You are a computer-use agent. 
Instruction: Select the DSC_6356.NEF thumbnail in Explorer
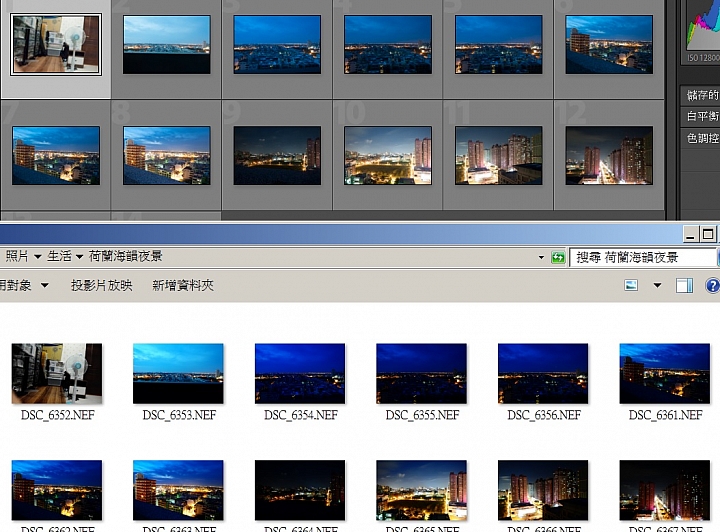tap(543, 374)
